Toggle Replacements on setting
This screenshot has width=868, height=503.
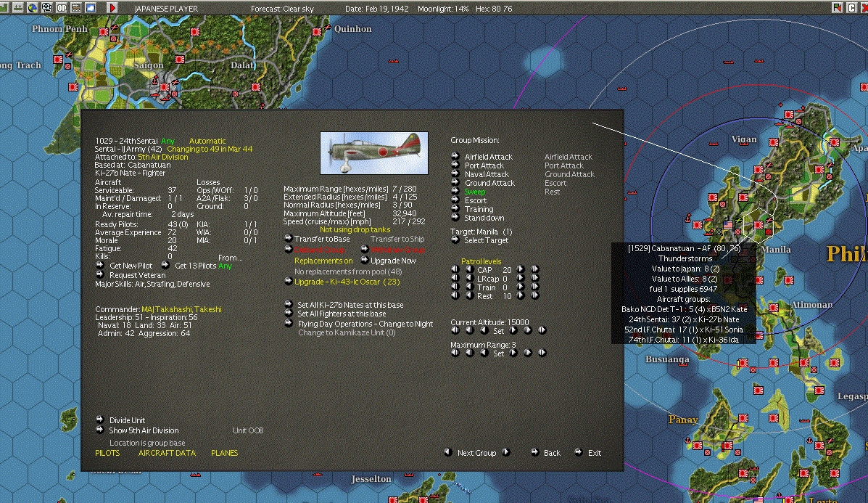(x=323, y=261)
